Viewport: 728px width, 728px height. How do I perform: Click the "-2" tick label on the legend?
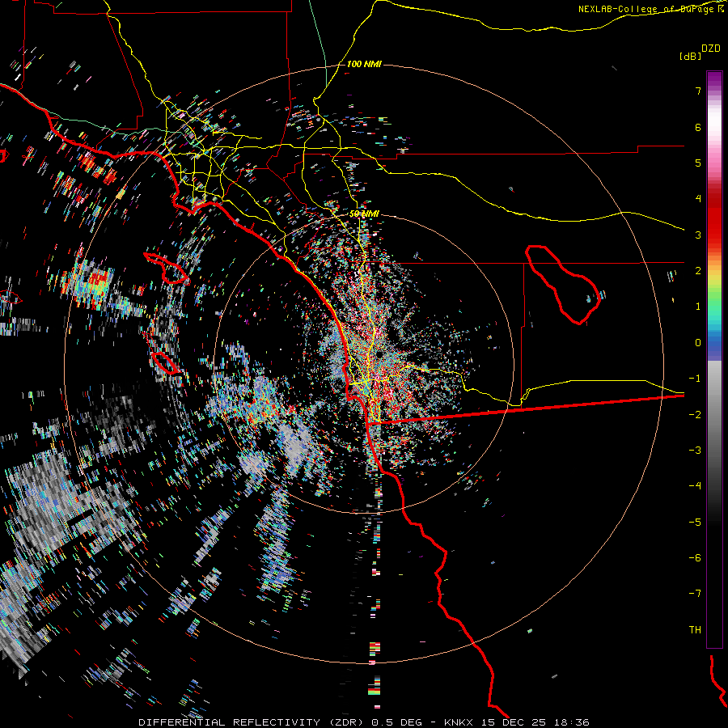695,415
